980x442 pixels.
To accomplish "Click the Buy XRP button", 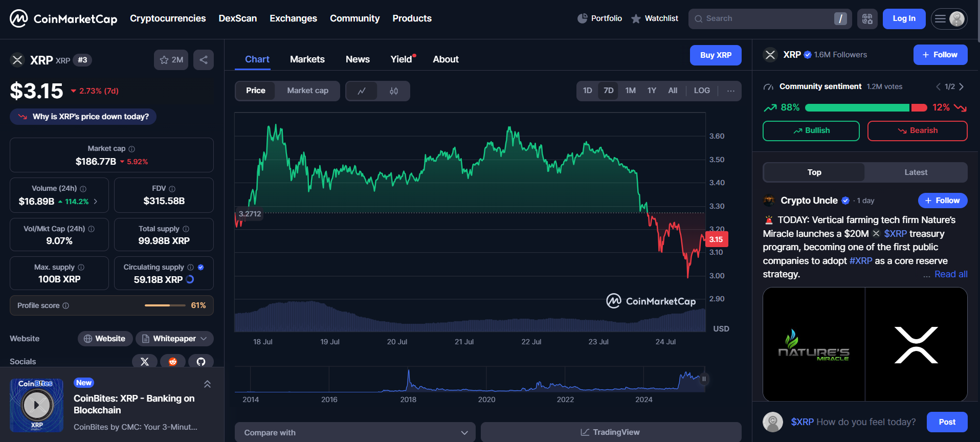I will pos(716,55).
